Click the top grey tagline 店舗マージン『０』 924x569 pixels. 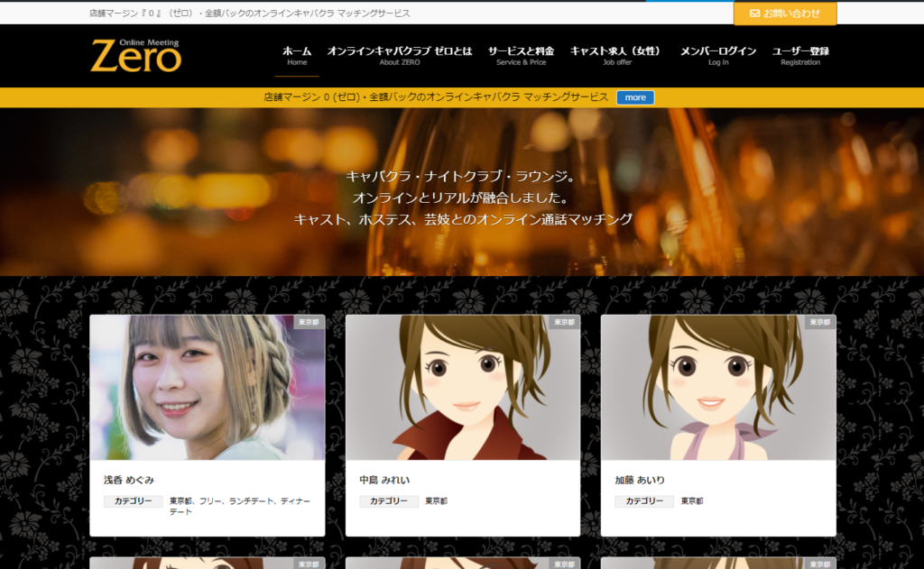(x=250, y=13)
